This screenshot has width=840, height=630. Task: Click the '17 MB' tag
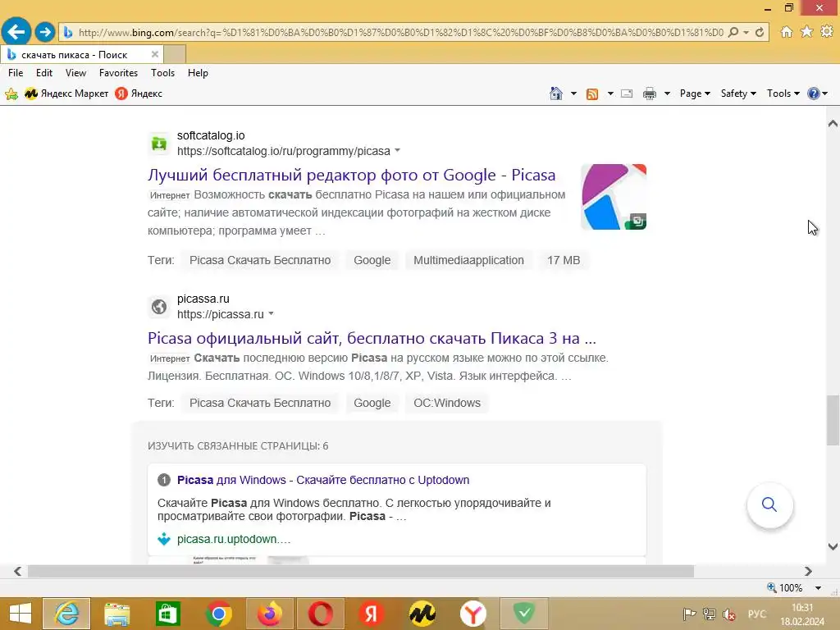pos(564,260)
